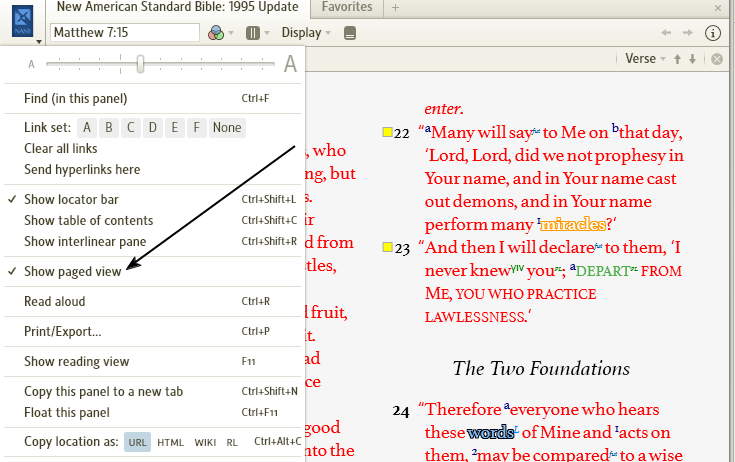This screenshot has height=462, width=735.
Task: Click the parallel resources column icon
Action: (x=253, y=33)
